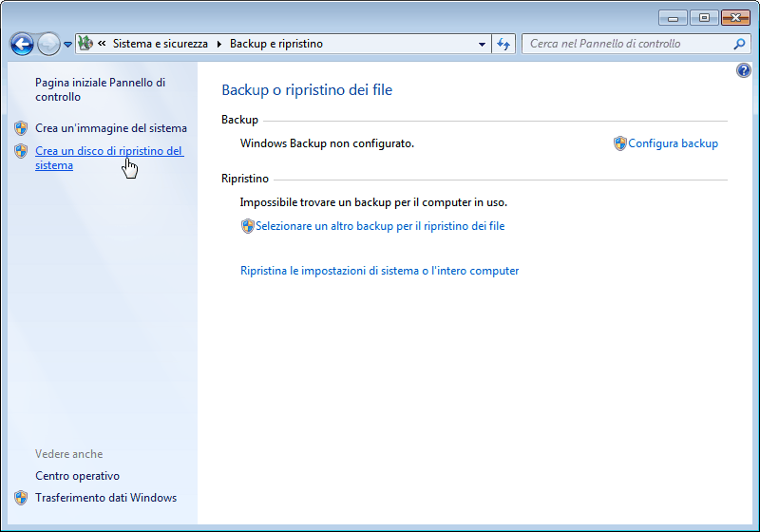
Task: Expand arrow after 'Sistema e sicurezza'
Action: [x=219, y=44]
